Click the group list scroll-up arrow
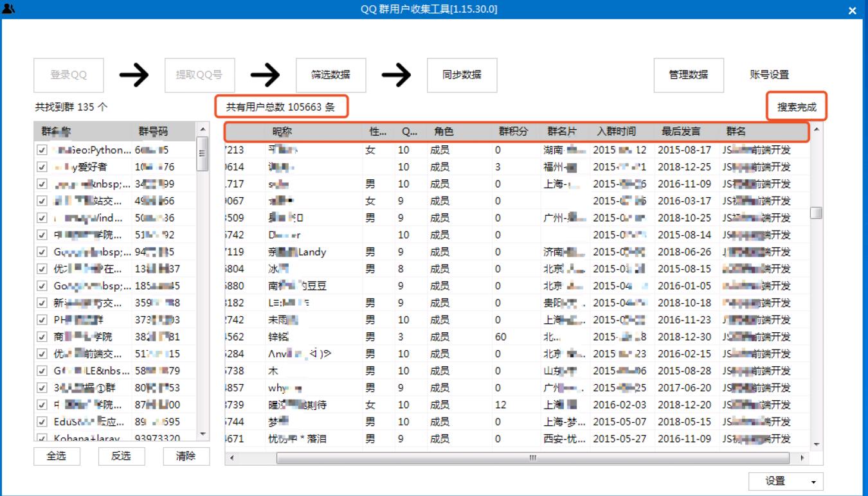Screen dimensions: 868x496 (202, 130)
